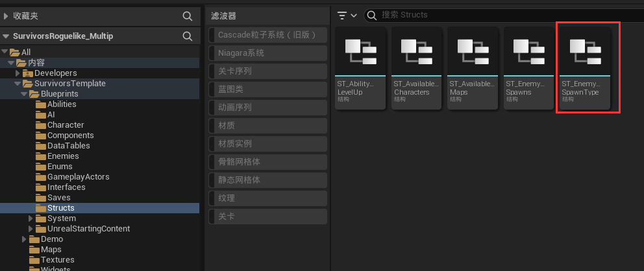Image resolution: width=644 pixels, height=271 pixels.
Task: Select the ST_Enemy SpawnType struct asset
Action: pos(586,68)
